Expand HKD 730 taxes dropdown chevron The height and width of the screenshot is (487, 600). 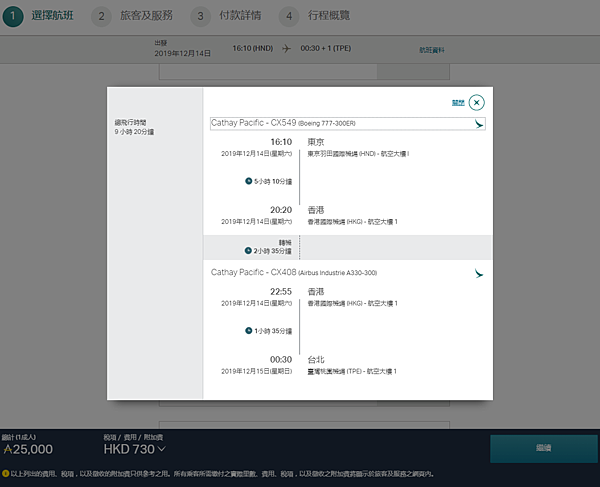click(161, 449)
